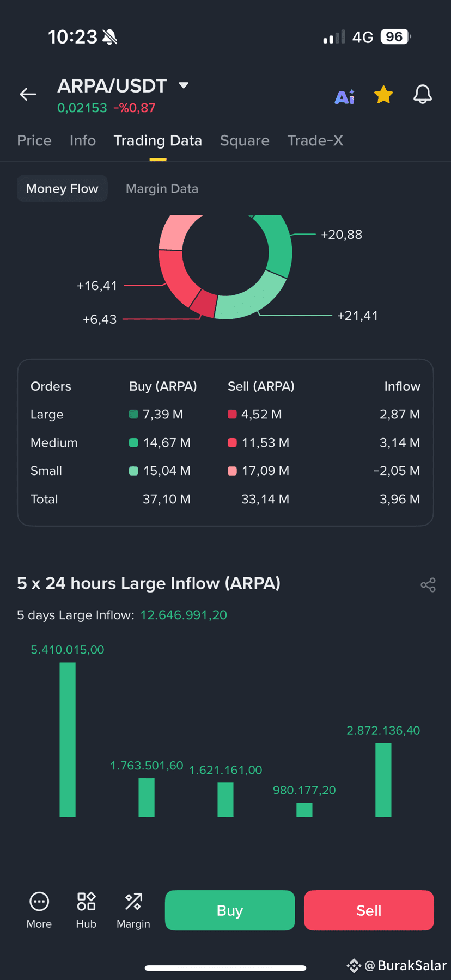Tap the Sell (ARPA) column header
This screenshot has height=980, width=451.
pyautogui.click(x=261, y=386)
